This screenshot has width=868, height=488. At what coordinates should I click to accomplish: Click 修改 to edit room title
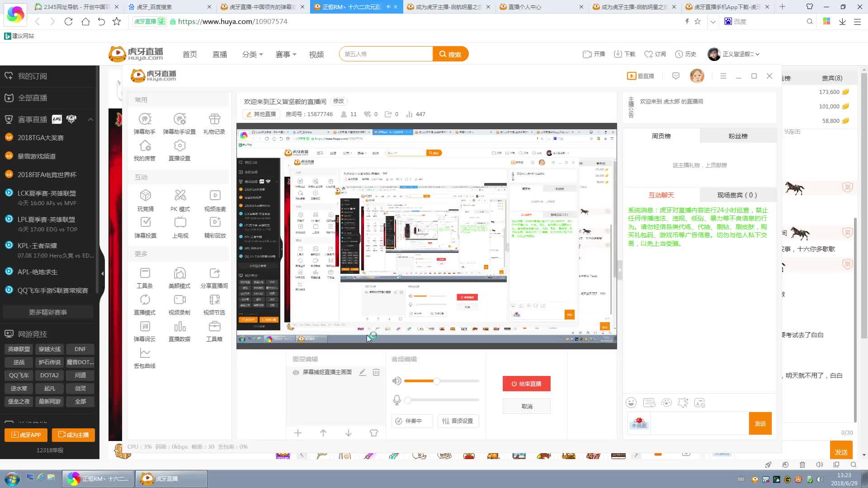coord(338,101)
